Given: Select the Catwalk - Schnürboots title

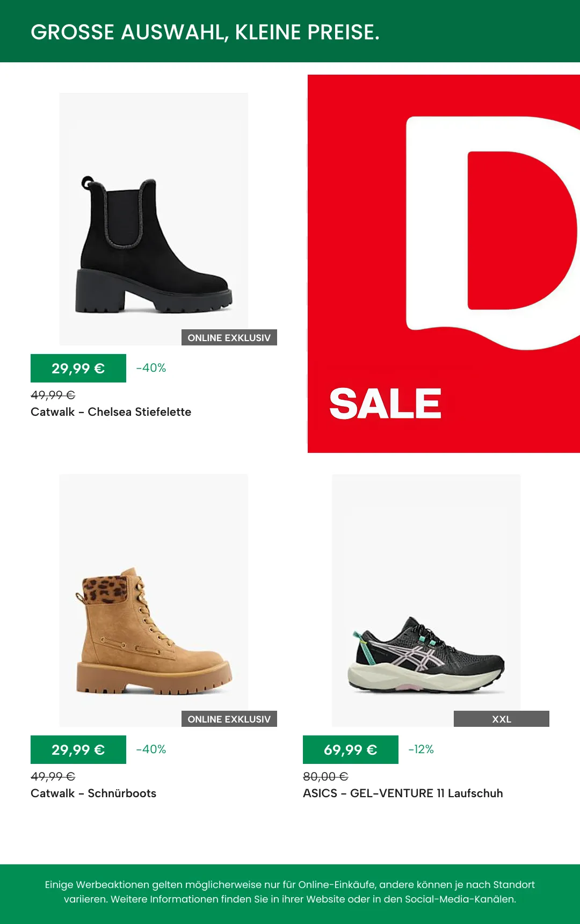Looking at the screenshot, I should click(x=93, y=793).
